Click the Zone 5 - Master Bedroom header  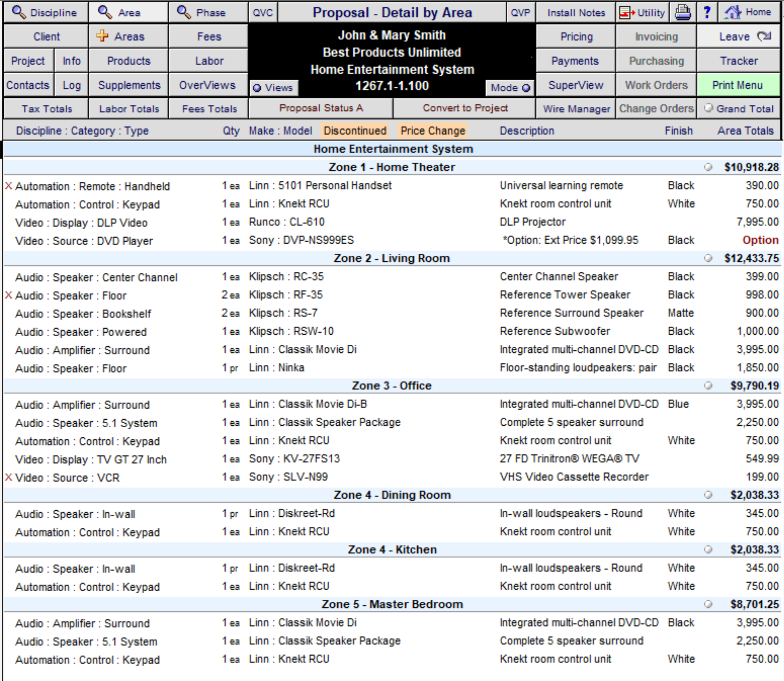pos(392,604)
